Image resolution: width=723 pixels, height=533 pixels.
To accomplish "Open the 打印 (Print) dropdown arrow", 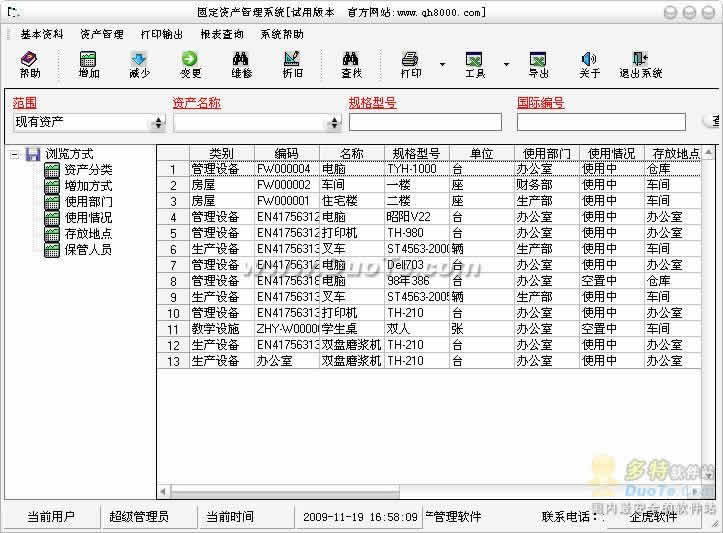I will tap(442, 64).
